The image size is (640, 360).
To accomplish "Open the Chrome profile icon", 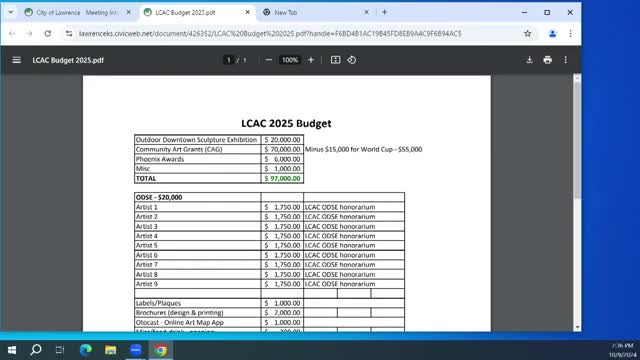I will (x=553, y=33).
